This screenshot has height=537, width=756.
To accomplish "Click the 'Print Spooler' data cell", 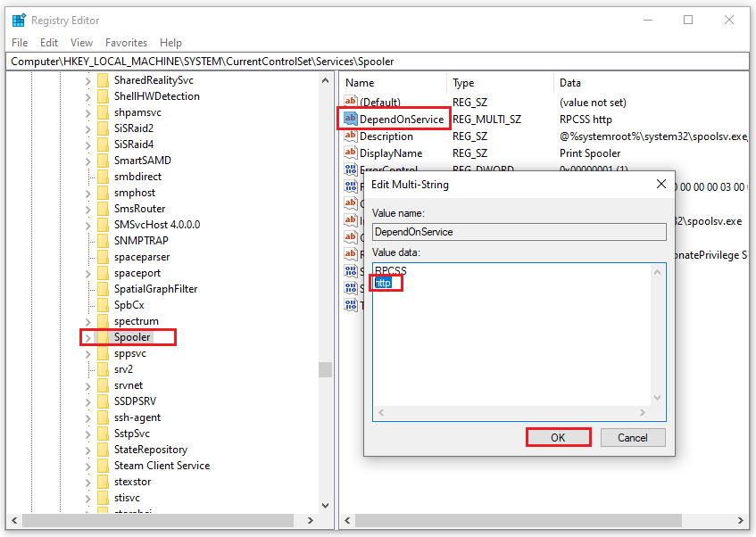I will coord(590,153).
